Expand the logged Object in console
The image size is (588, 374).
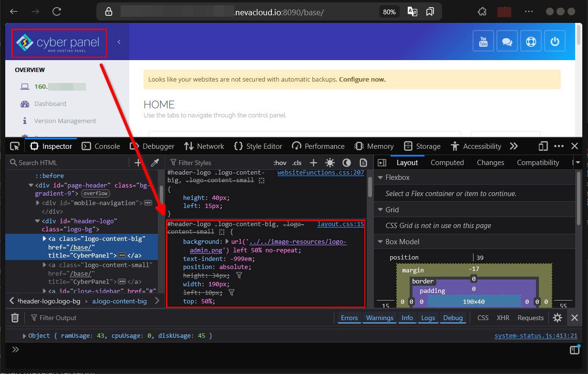[24, 336]
